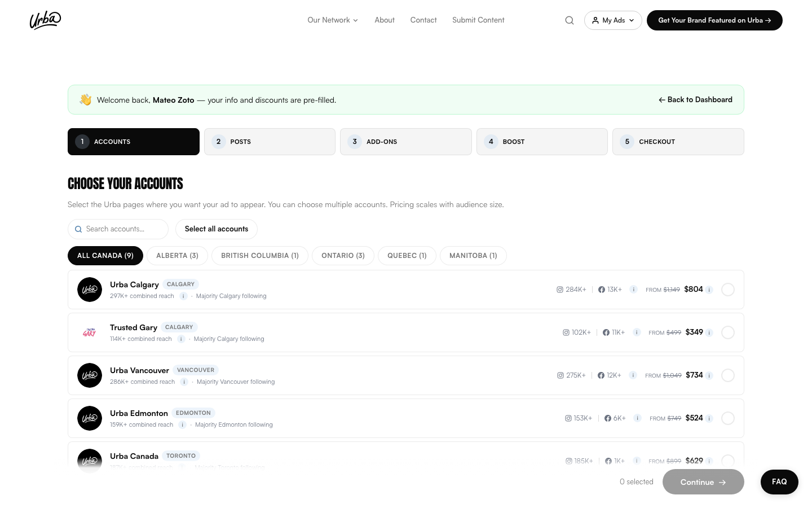Filter accounts by British Columbia (1)

(260, 256)
